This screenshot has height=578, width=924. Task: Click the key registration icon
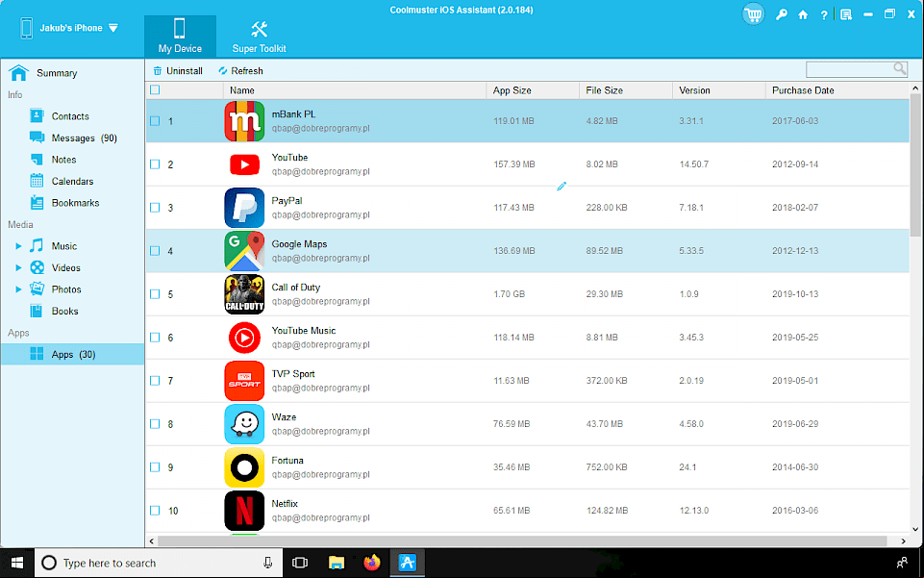782,14
